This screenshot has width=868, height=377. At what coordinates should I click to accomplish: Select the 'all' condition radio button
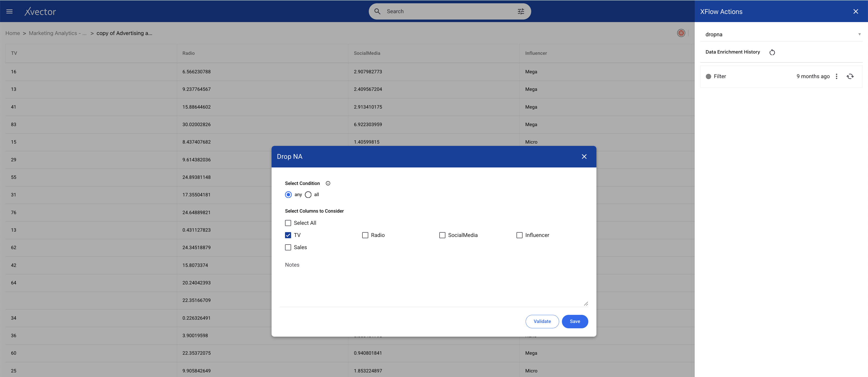click(308, 195)
